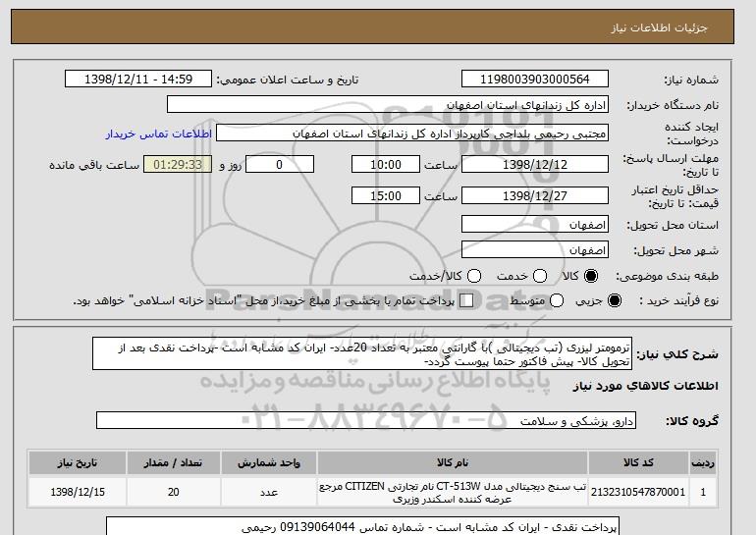Click the ردیف column header
The height and width of the screenshot is (535, 756).
(703, 462)
